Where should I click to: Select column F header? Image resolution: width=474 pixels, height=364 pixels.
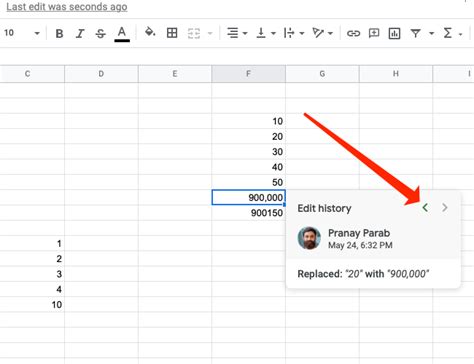[x=249, y=74]
